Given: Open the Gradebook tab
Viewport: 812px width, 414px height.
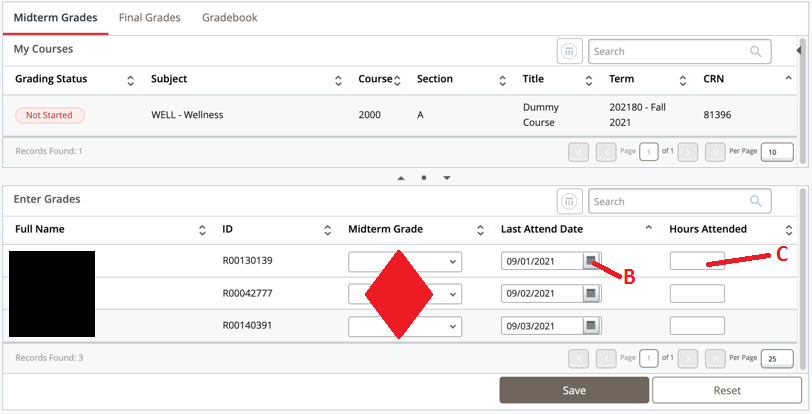Looking at the screenshot, I should click(229, 18).
